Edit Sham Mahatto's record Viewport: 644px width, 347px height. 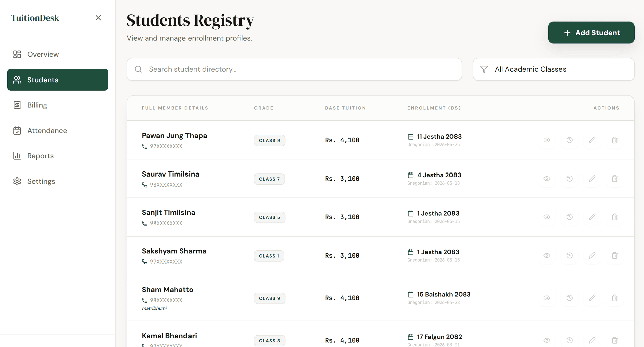tap(592, 298)
